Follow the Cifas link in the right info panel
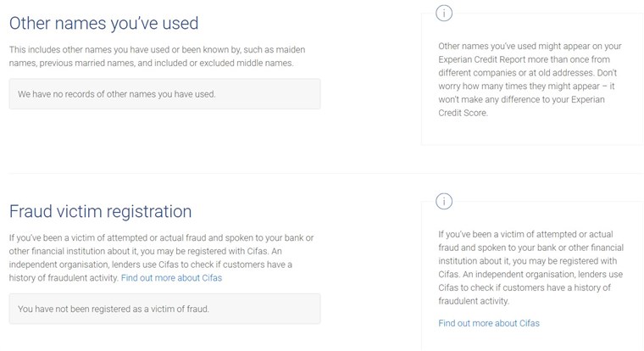644x351 pixels. coord(489,324)
